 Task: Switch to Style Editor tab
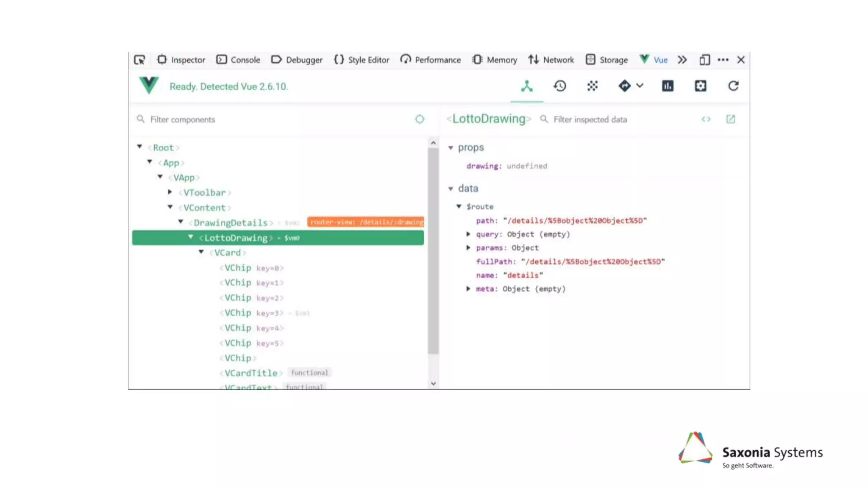(362, 60)
